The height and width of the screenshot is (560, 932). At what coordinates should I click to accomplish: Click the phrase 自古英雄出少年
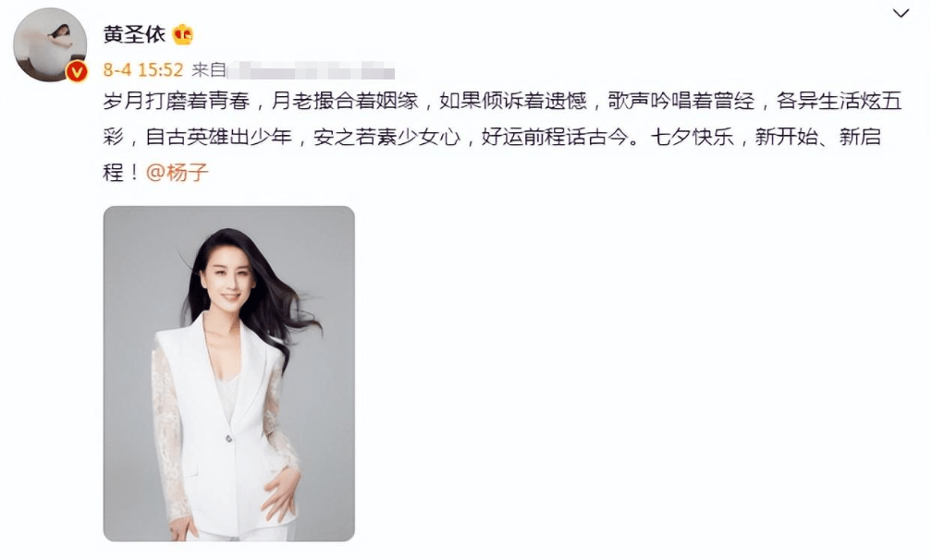219,137
